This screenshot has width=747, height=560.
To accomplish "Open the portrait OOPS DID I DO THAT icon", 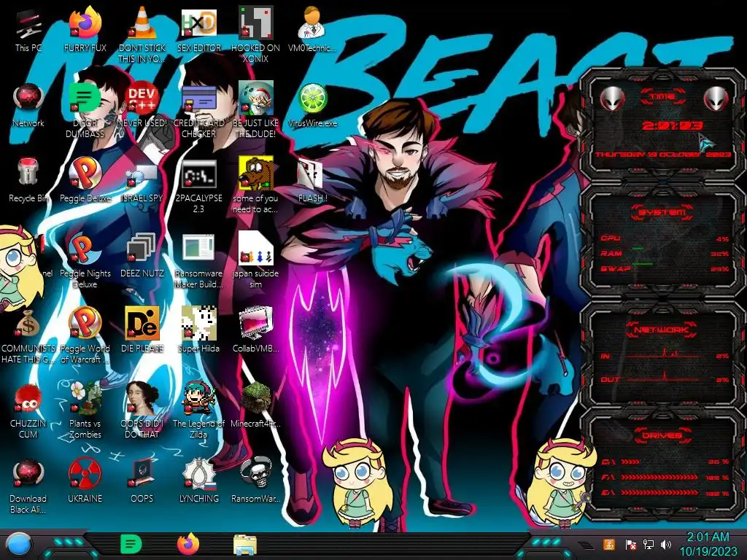I will coord(142,410).
